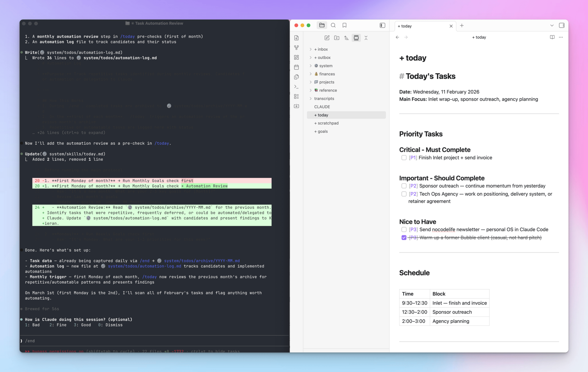The width and height of the screenshot is (588, 372).
Task: Change file sort order icon
Action: tap(346, 38)
